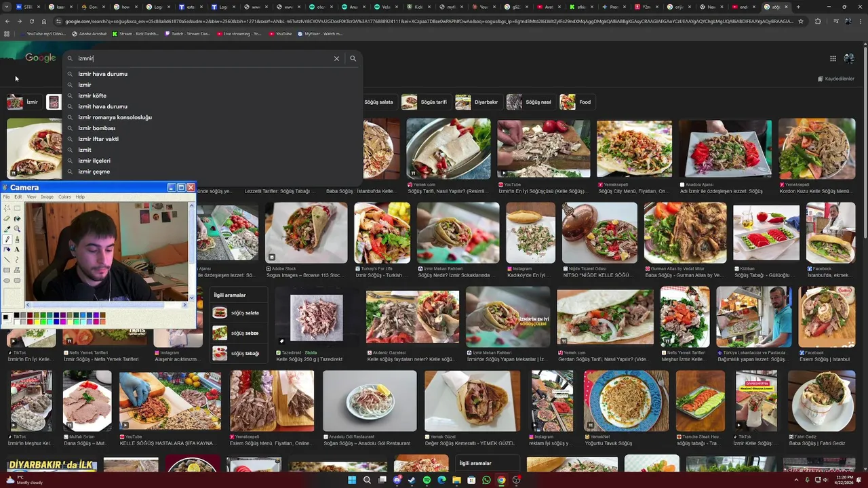The height and width of the screenshot is (488, 868).
Task: Open the File menu in Camera window
Action: click(6, 197)
